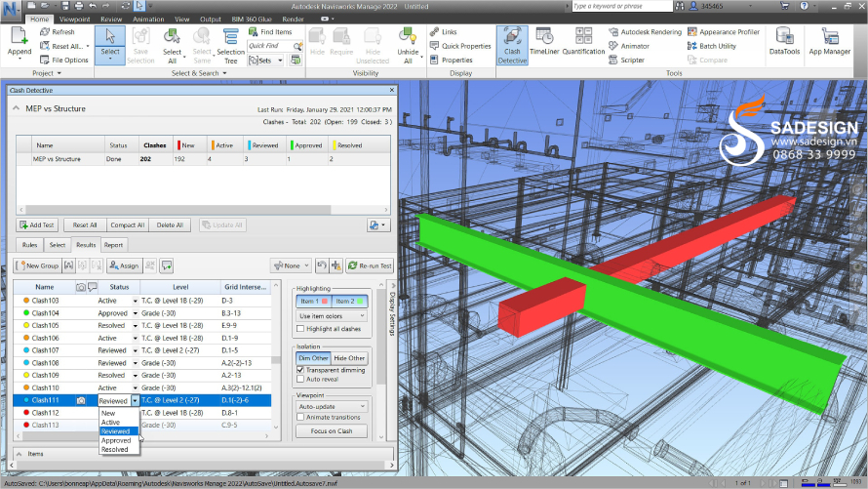Open the Sets dropdown
The image size is (868, 489).
click(x=265, y=61)
